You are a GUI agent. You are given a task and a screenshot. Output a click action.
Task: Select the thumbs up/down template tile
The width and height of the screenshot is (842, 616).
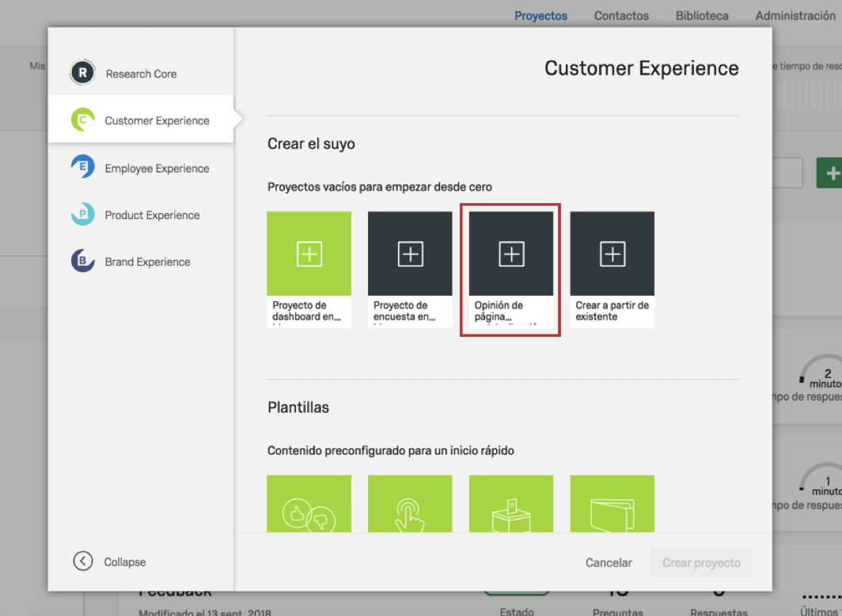click(309, 503)
